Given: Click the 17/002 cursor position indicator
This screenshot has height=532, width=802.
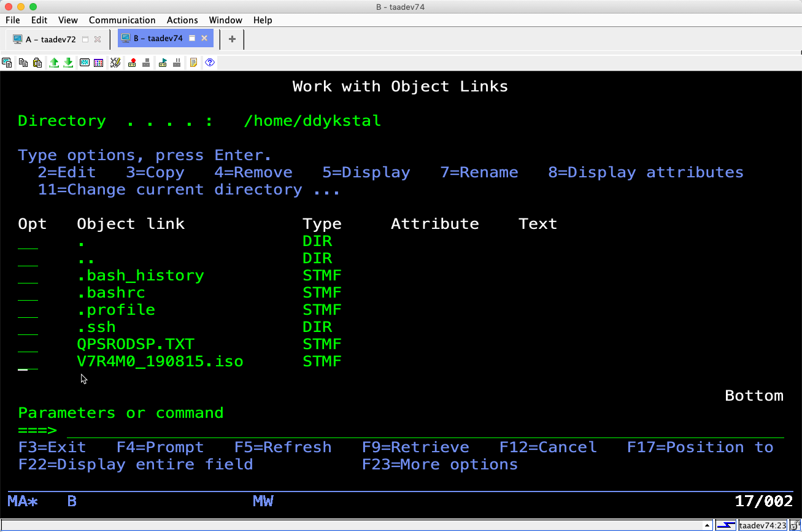Looking at the screenshot, I should click(764, 501).
